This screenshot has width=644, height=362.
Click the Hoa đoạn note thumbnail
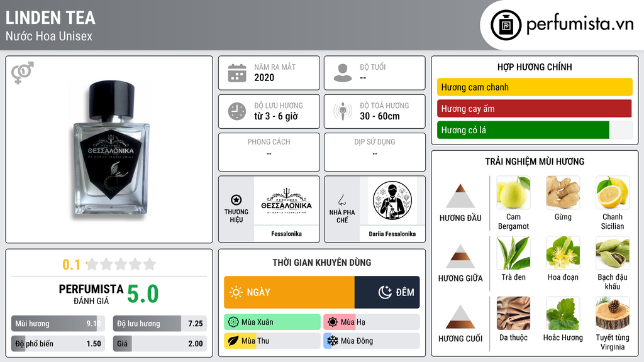pyautogui.click(x=563, y=253)
